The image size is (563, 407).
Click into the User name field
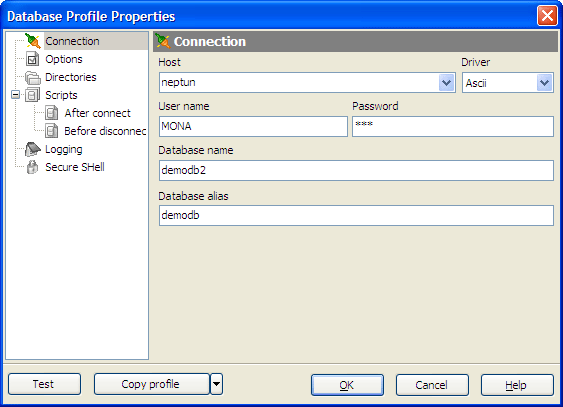[253, 126]
